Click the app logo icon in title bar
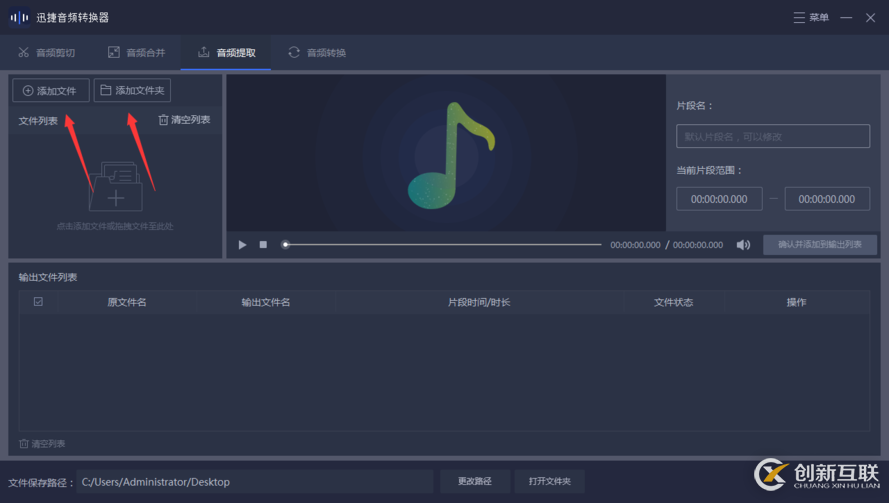Viewport: 889px width, 503px height. 19,18
